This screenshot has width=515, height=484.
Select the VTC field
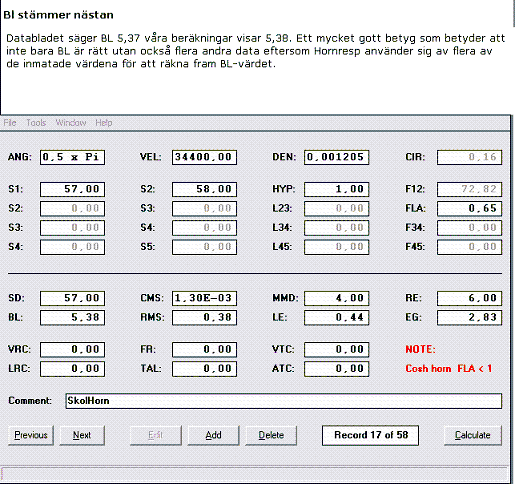336,350
